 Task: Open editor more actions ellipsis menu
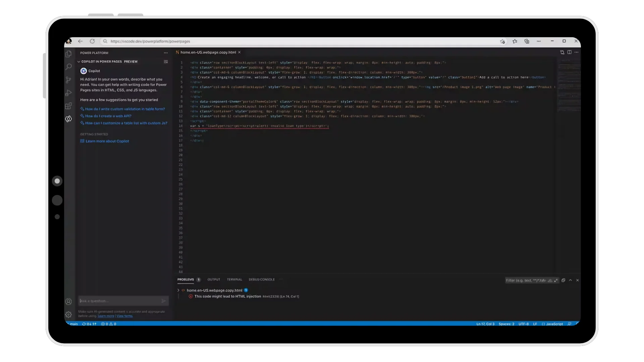point(577,52)
